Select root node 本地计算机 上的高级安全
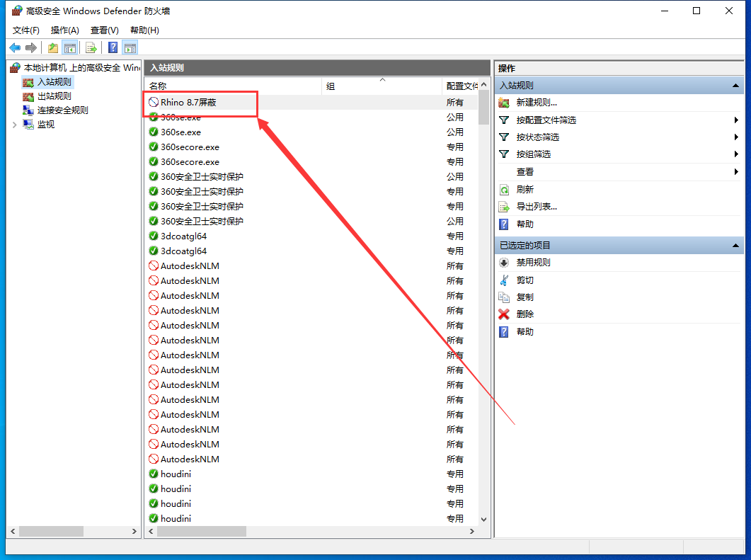The image size is (751, 560). click(x=81, y=68)
